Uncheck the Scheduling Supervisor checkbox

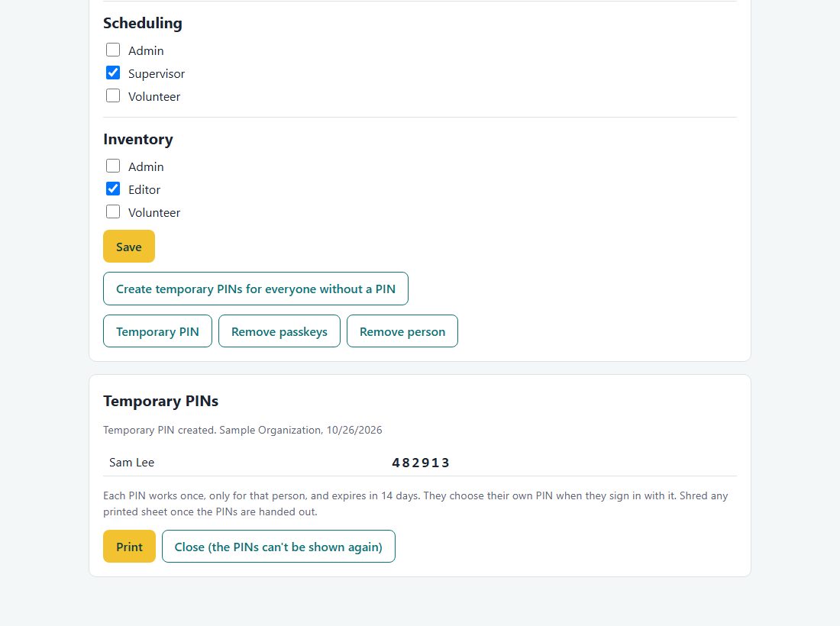113,73
